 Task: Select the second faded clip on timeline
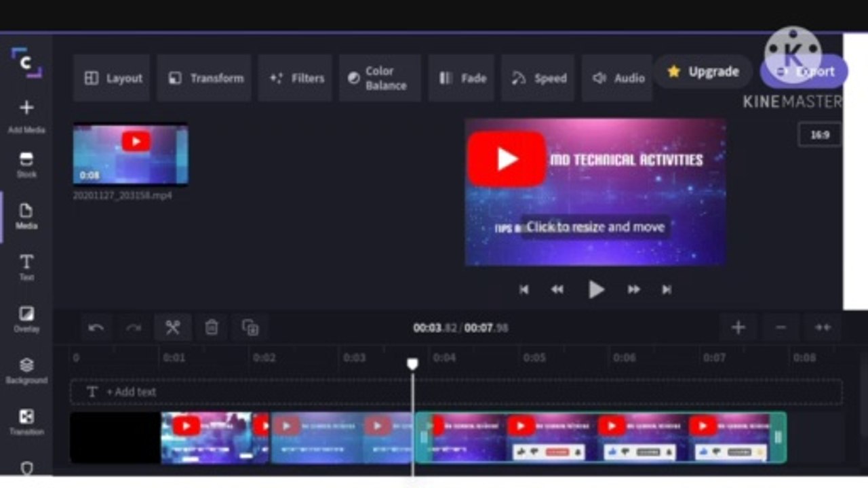(x=342, y=438)
